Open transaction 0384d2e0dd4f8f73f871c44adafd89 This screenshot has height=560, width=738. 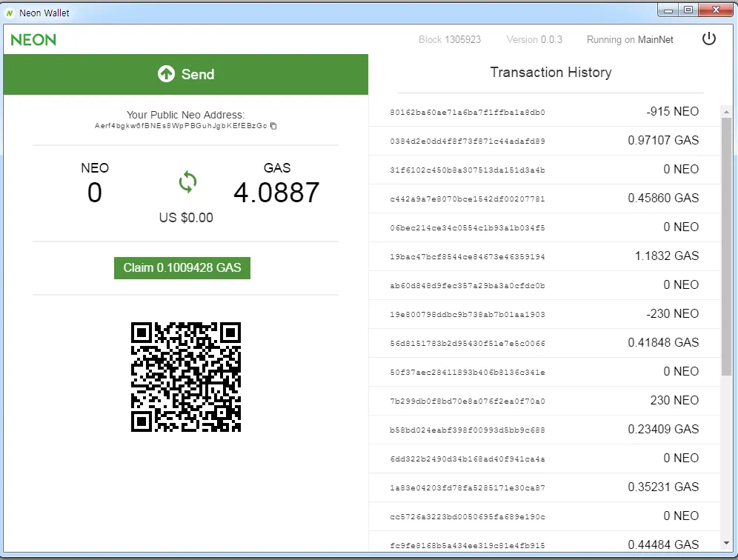coord(468,141)
